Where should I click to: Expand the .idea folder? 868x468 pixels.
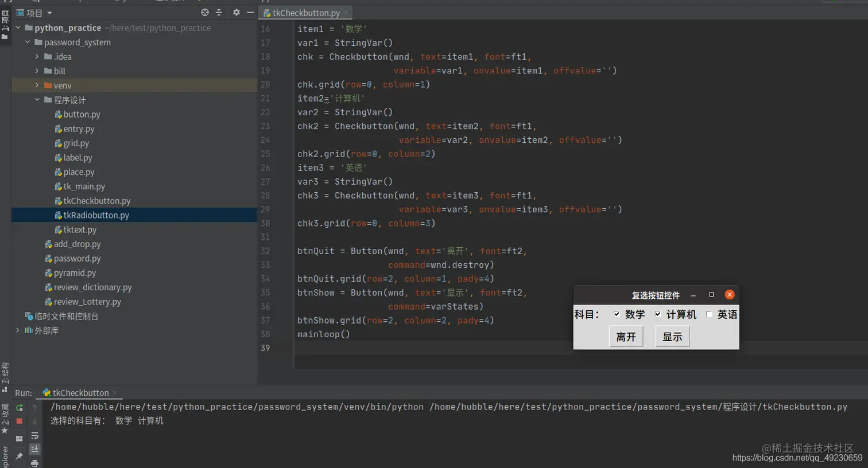[37, 56]
